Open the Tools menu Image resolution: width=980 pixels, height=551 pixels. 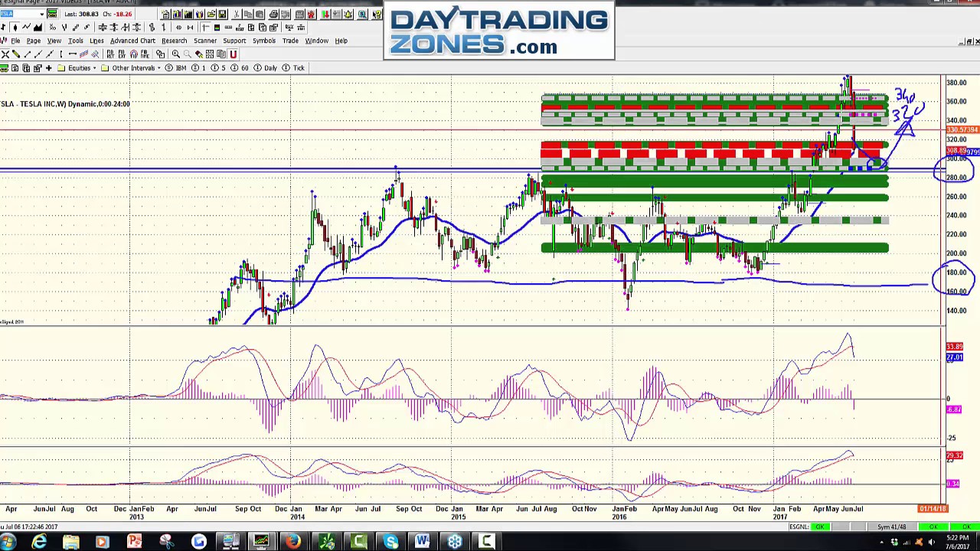coord(76,41)
